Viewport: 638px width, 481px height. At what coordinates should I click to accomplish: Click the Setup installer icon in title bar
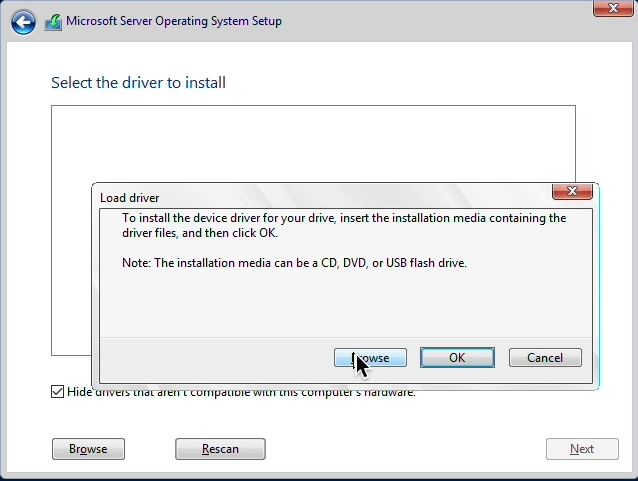(x=53, y=22)
